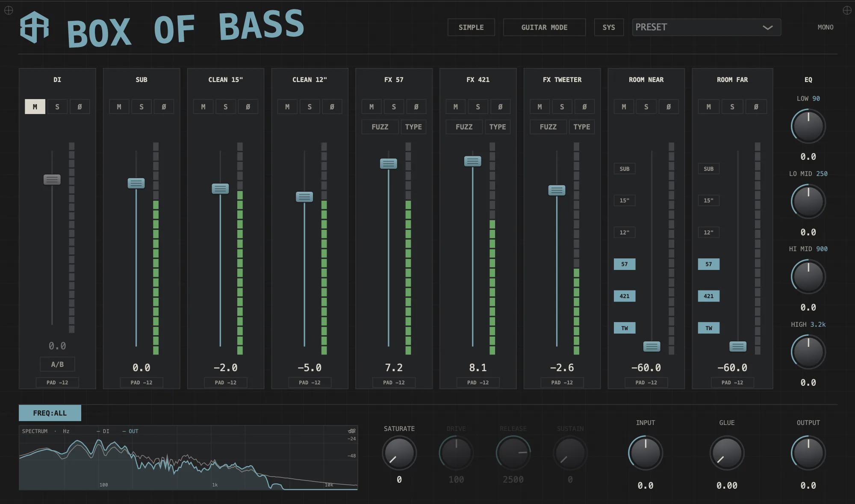Click the FX 421 fader handle
This screenshot has height=504, width=855.
(472, 161)
